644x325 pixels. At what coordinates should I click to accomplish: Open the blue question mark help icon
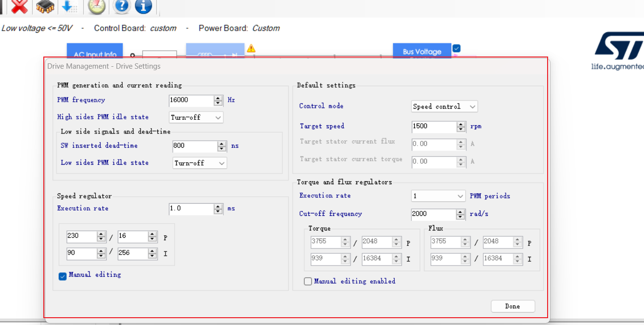(x=122, y=6)
